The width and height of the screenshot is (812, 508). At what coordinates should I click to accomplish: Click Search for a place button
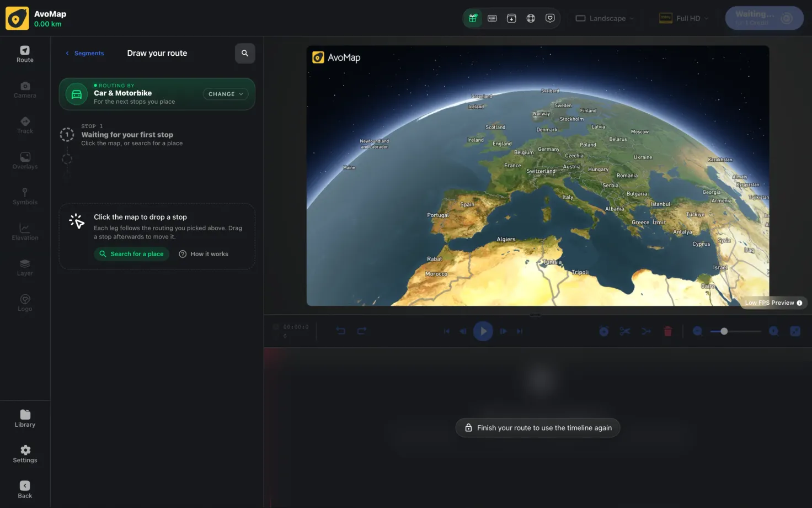132,254
